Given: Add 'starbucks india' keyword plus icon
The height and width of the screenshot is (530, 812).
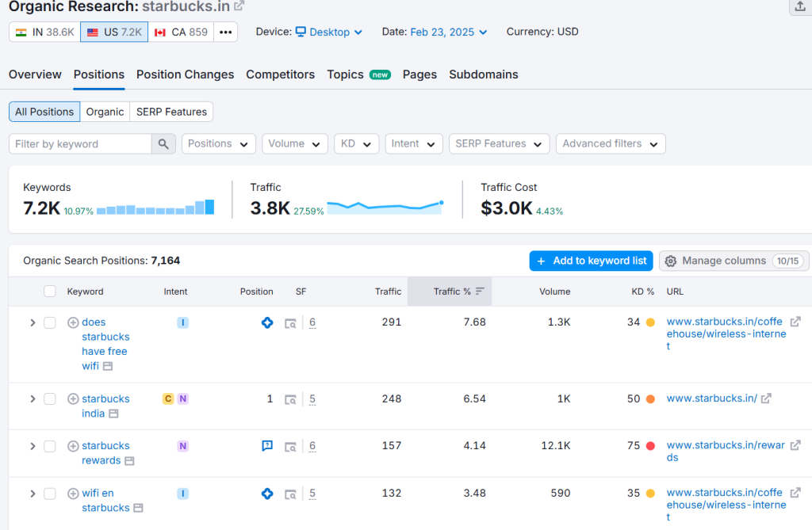Looking at the screenshot, I should (x=73, y=399).
